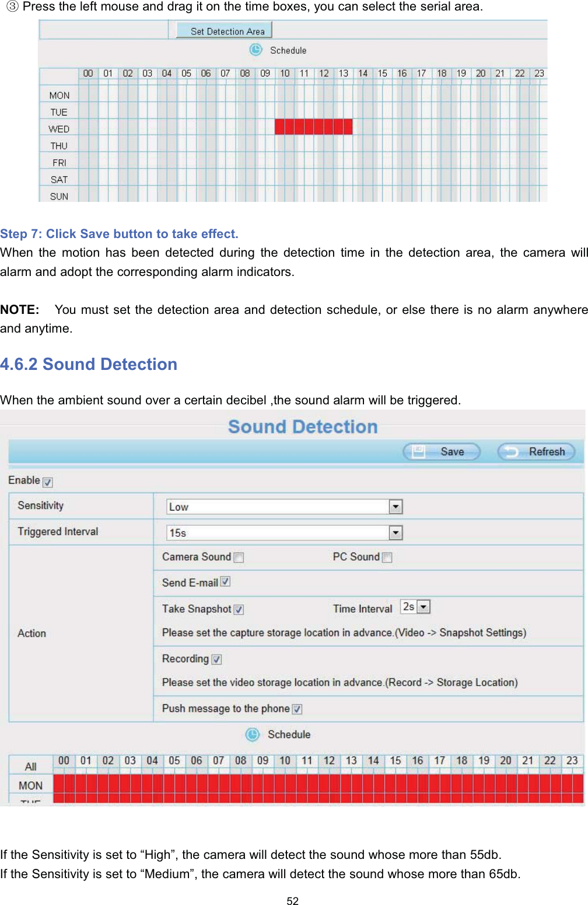588x905 pixels.
Task: Click the Triggered Interval label
Action: [58, 532]
